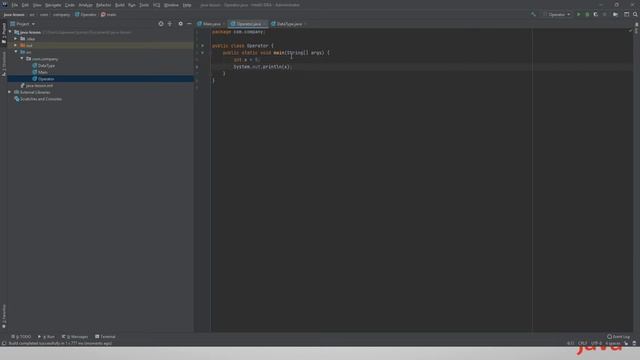Open the Build menu

120,5
